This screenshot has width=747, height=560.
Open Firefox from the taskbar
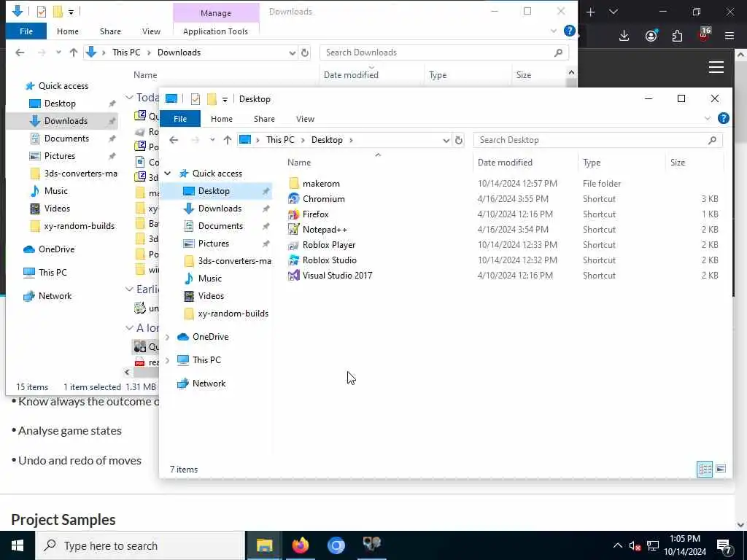coord(300,545)
